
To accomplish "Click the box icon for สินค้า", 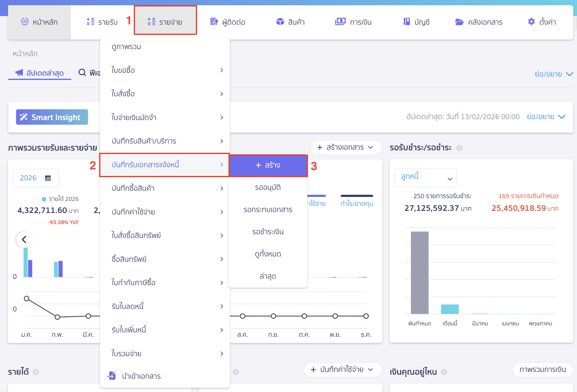I will pyautogui.click(x=280, y=22).
